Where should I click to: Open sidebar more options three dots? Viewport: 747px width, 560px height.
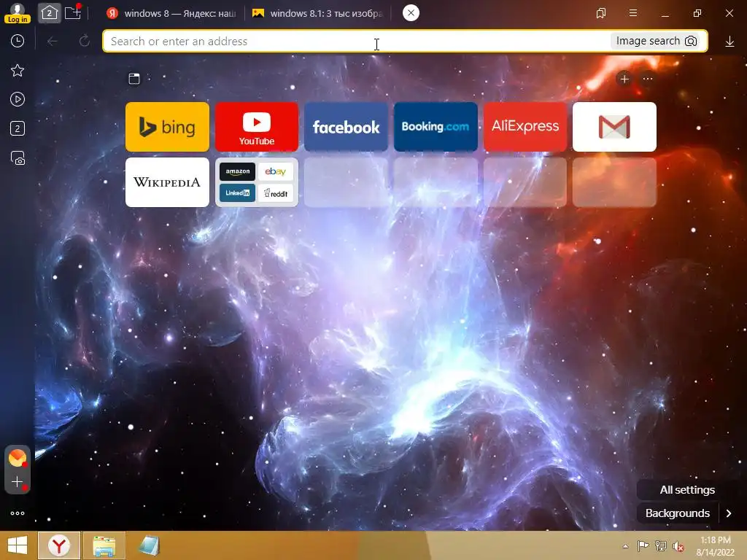coord(18,513)
